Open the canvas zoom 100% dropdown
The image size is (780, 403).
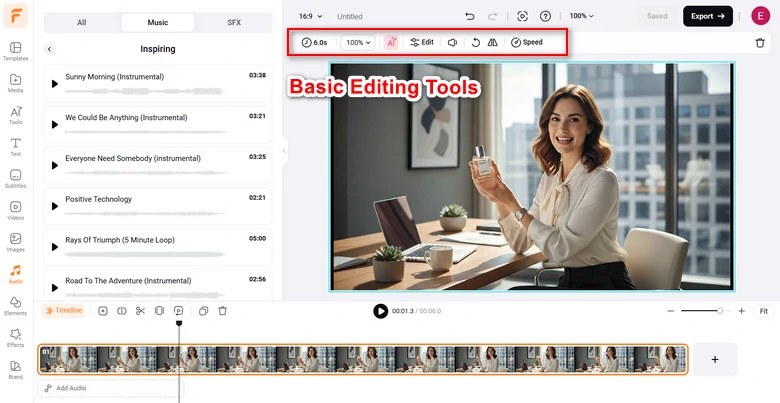point(582,16)
